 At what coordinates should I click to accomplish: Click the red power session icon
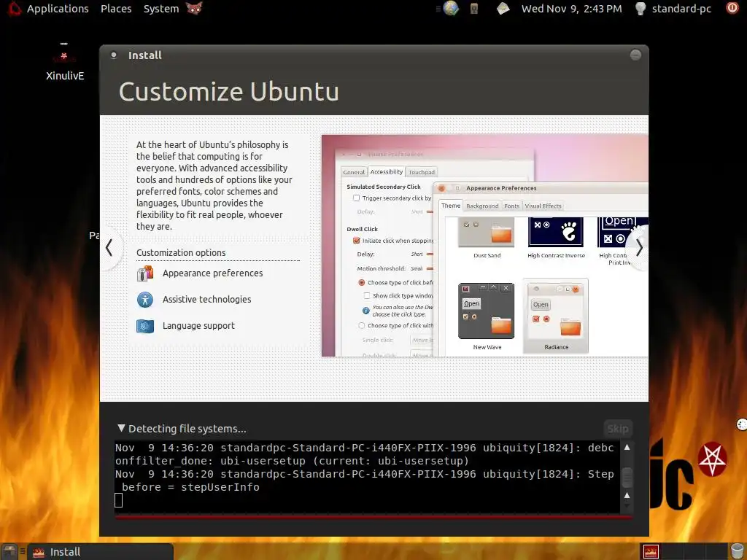pos(732,8)
